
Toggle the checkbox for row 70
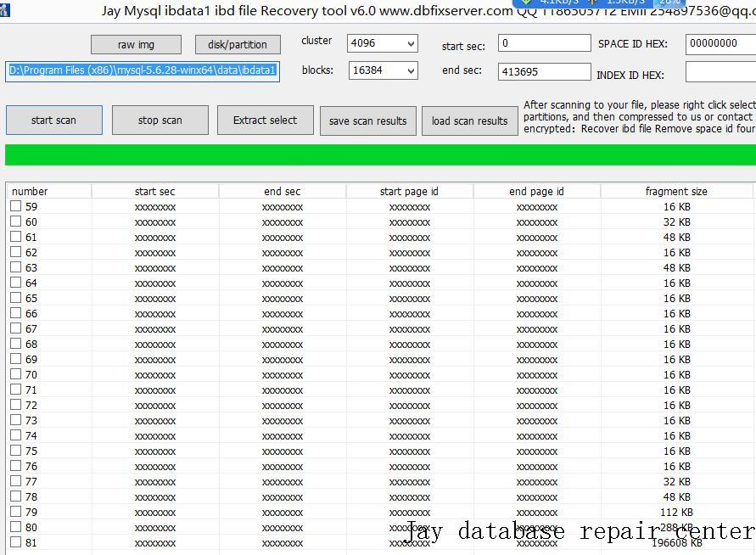[16, 374]
